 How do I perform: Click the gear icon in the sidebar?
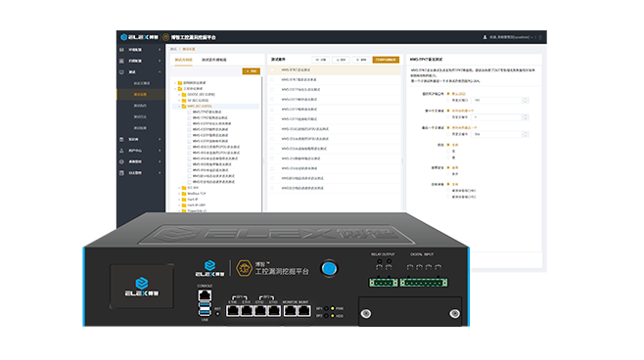click(121, 161)
